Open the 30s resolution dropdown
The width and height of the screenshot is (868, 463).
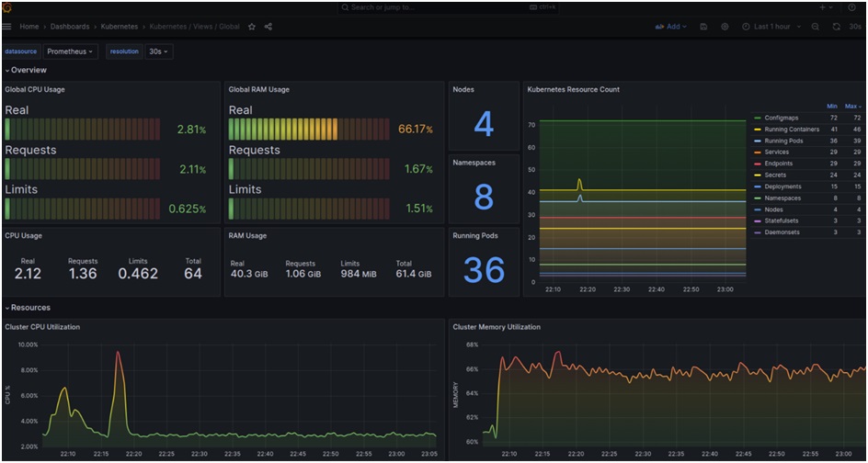click(x=159, y=51)
